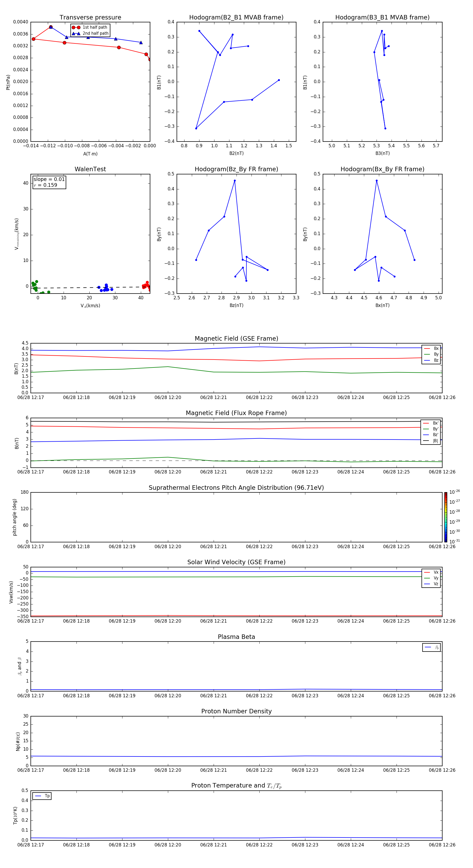Image resolution: width=473 pixels, height=868 pixels.
Task: Click the '1st half path' legend entry
Action: (90, 27)
